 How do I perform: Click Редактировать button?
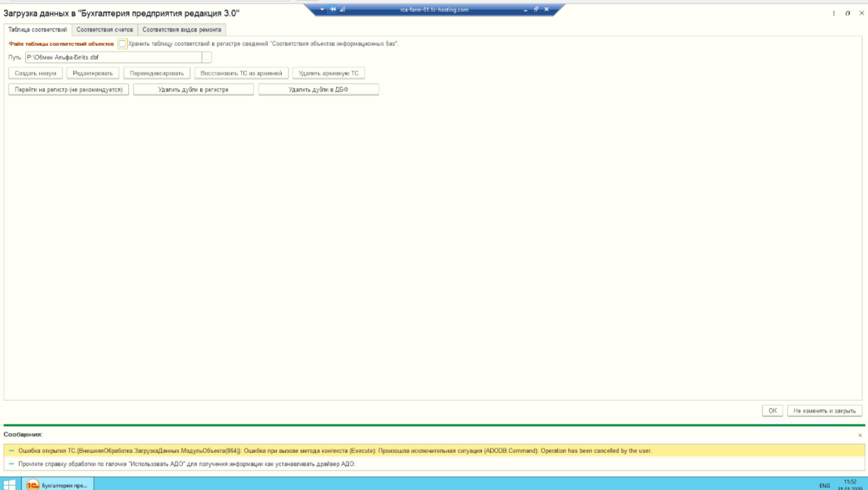93,73
